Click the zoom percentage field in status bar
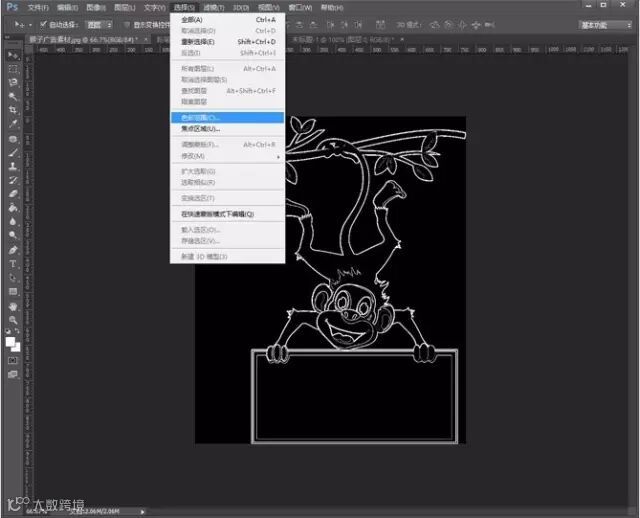 pos(36,511)
